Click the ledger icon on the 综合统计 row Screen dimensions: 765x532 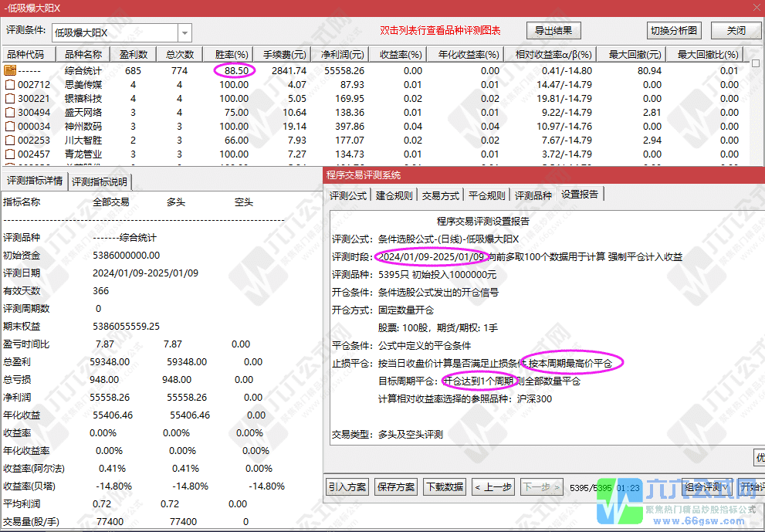(8, 69)
